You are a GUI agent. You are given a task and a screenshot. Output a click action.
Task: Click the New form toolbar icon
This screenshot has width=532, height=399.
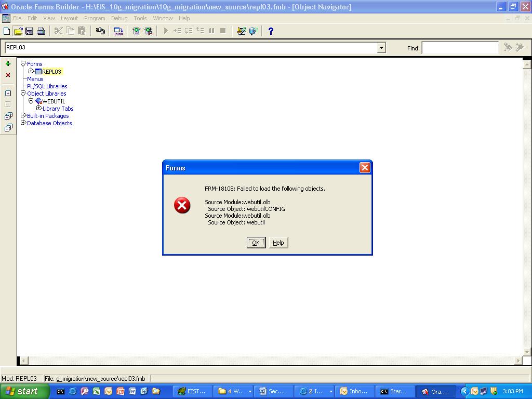coord(7,31)
